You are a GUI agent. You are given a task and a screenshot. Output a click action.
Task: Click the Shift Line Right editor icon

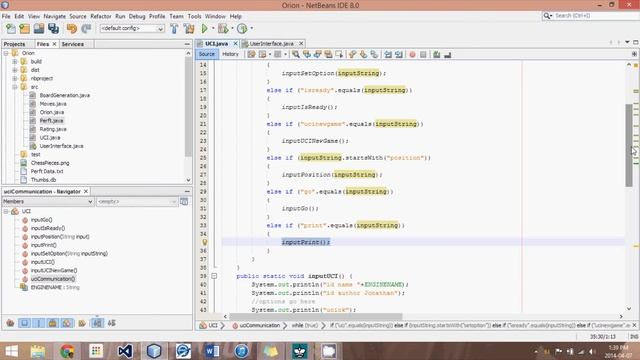click(399, 54)
